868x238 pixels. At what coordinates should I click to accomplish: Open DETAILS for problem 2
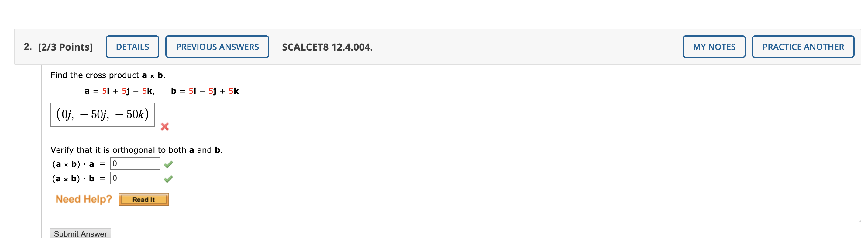132,47
